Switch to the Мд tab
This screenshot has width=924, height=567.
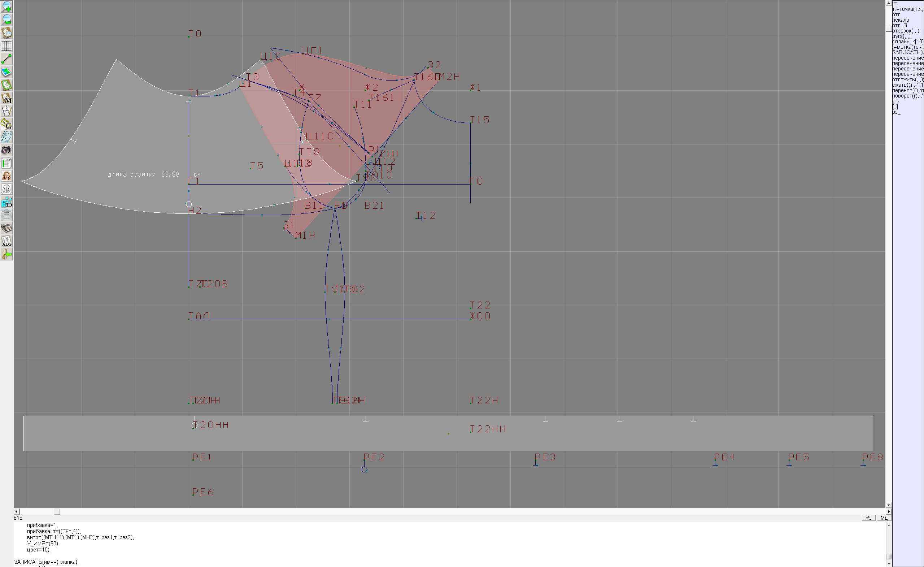coord(884,518)
